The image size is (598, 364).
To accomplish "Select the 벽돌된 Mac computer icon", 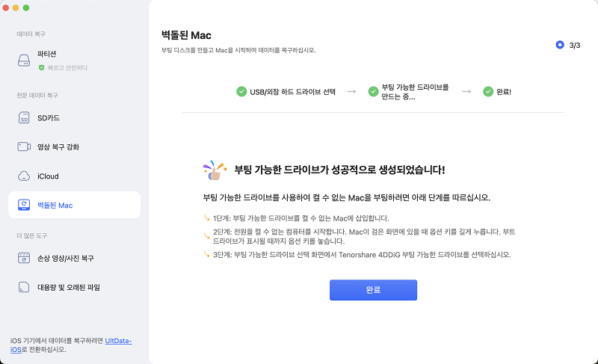I will (x=24, y=205).
